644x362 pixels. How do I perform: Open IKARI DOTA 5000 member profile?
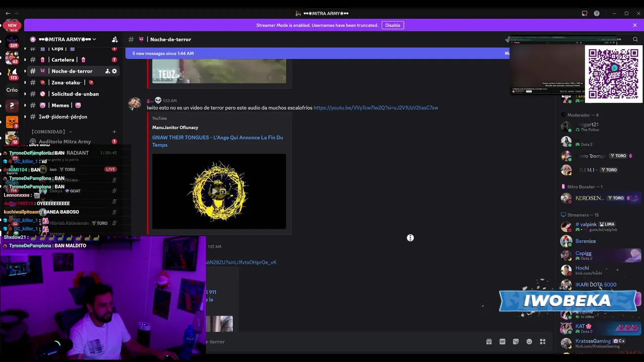tap(600, 285)
